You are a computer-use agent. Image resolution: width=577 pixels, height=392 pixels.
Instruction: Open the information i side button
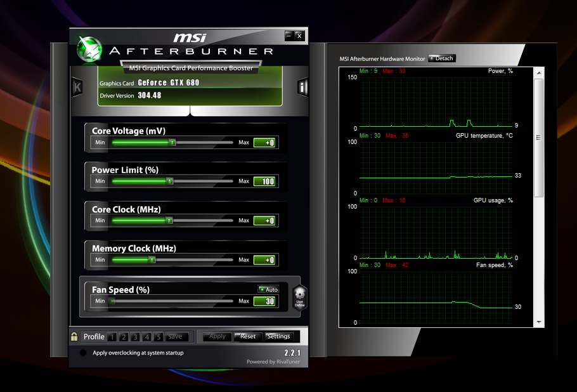(302, 88)
